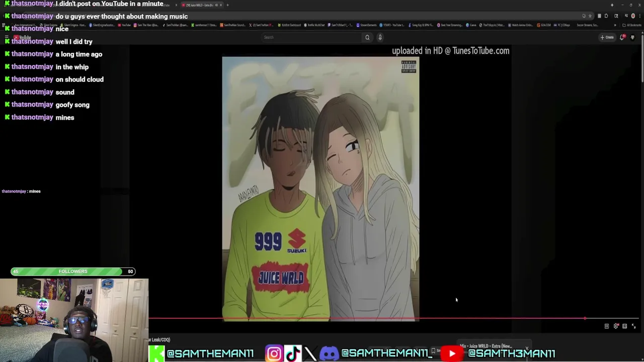
Task: Open the YTMP3 - YouTube bookmark
Action: pos(392,25)
